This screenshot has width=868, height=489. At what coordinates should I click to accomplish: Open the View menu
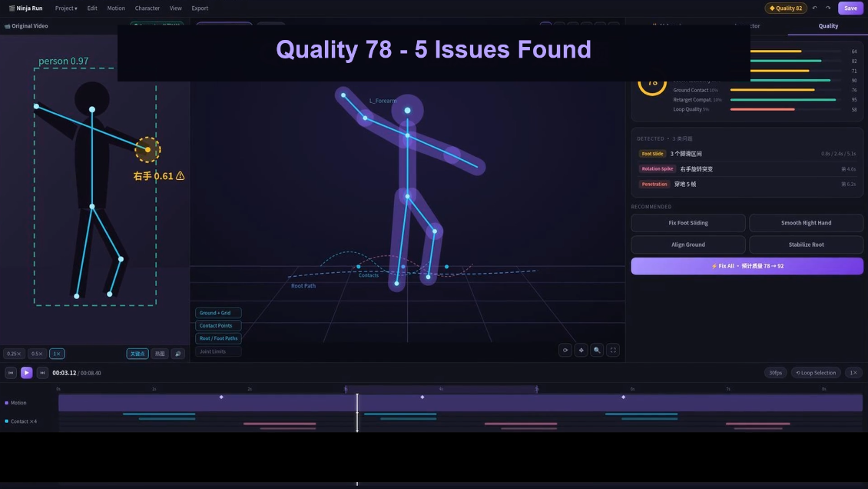175,8
